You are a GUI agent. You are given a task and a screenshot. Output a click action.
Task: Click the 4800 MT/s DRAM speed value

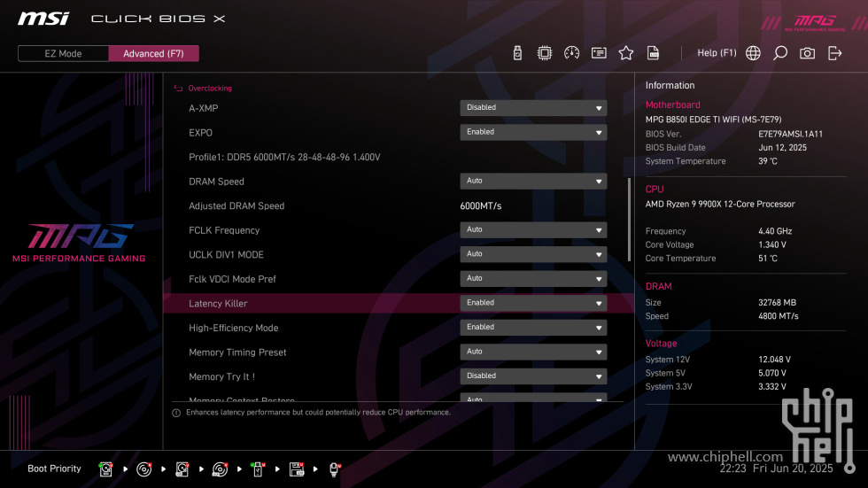tap(779, 316)
